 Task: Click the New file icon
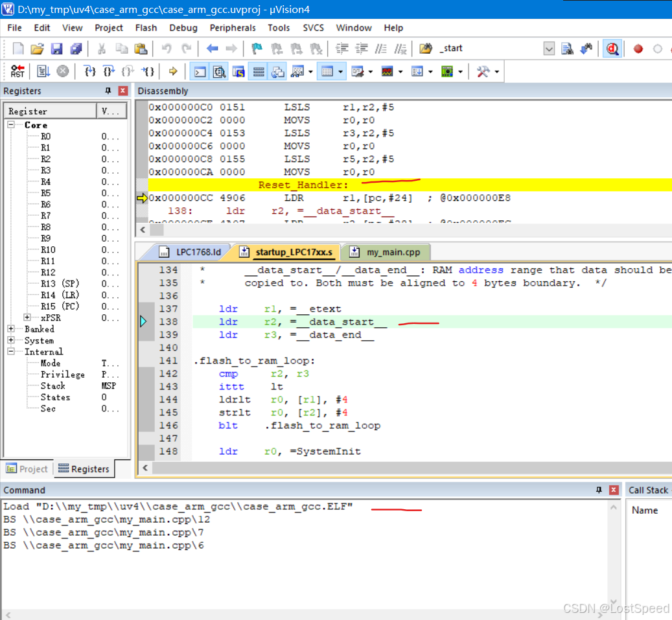18,49
